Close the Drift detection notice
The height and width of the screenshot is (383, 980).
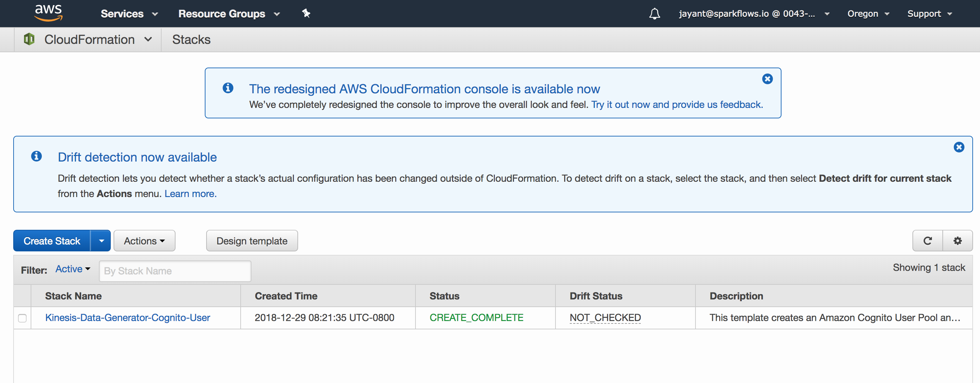(x=959, y=147)
